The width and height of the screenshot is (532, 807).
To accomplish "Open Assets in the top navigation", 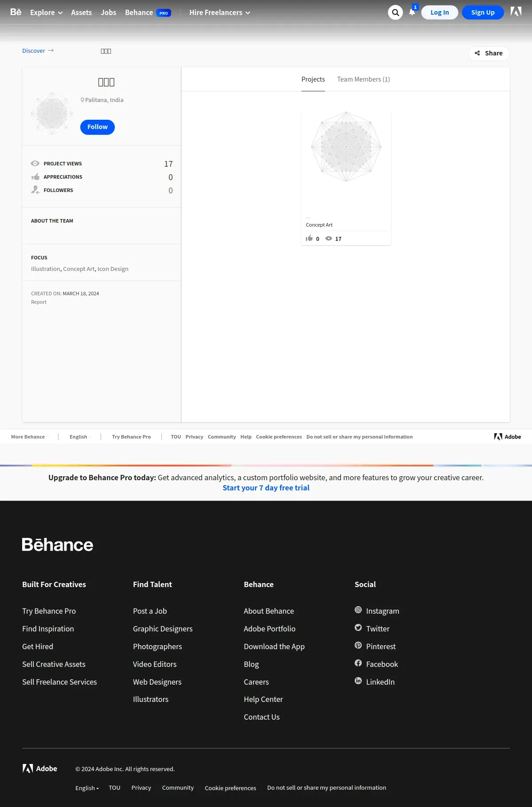I will click(82, 12).
